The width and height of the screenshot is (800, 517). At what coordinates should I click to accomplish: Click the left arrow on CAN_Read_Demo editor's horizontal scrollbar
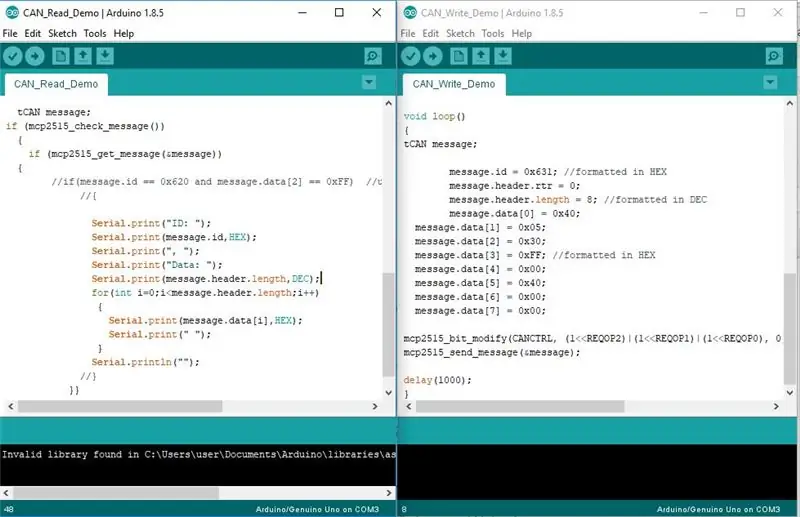(x=11, y=406)
